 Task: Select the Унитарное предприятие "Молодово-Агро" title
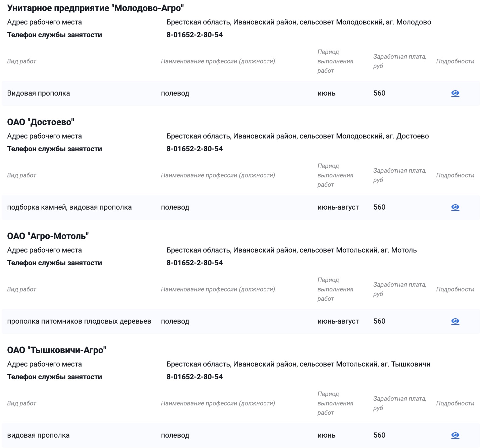coord(96,7)
